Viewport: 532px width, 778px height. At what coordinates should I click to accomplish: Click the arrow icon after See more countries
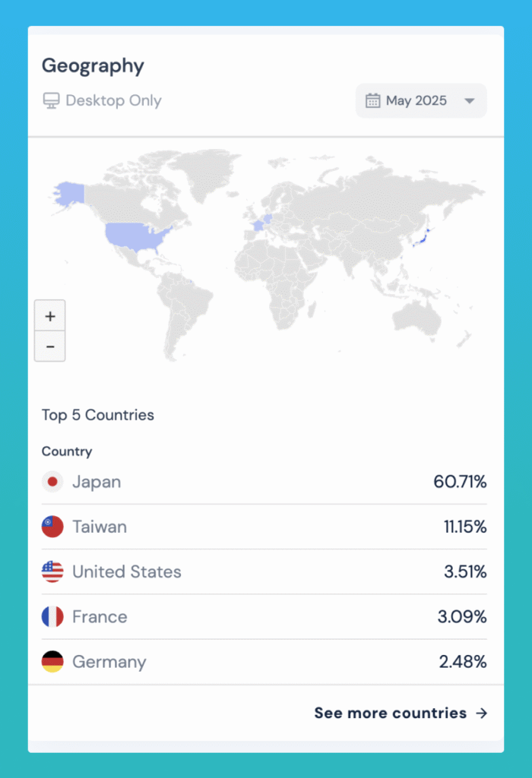point(481,713)
